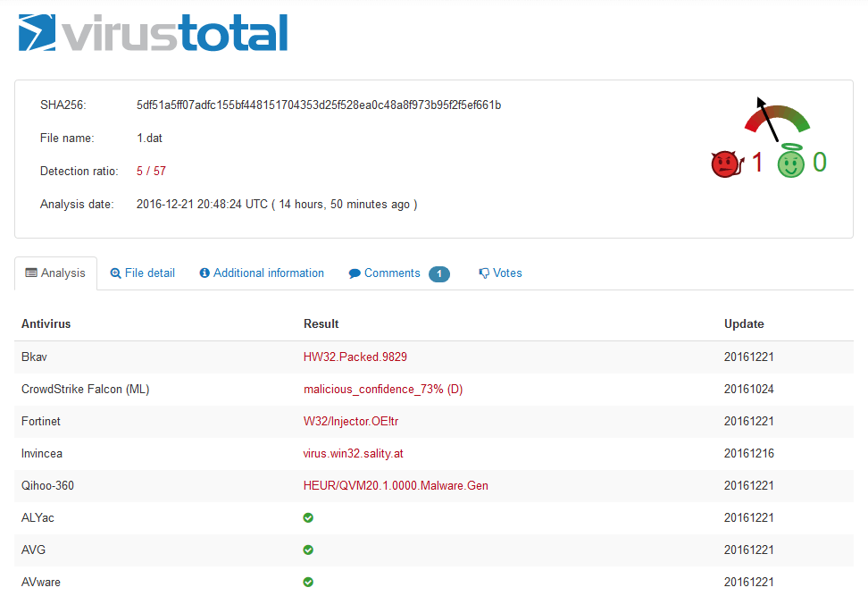Click the Fortinet antivirus name

coord(41,421)
